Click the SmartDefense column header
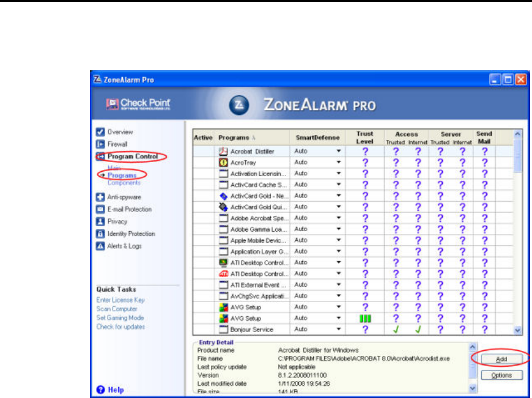The width and height of the screenshot is (532, 398). pyautogui.click(x=317, y=138)
